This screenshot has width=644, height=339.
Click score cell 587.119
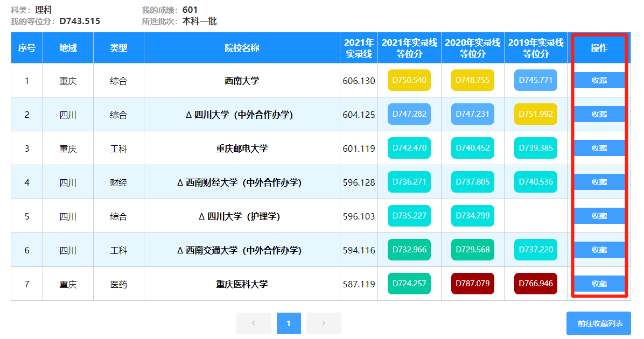(359, 284)
